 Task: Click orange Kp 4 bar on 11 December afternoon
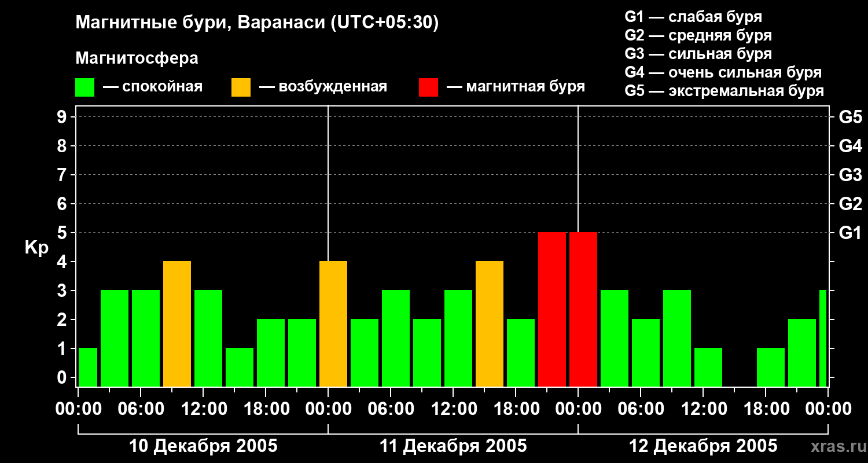tap(490, 324)
